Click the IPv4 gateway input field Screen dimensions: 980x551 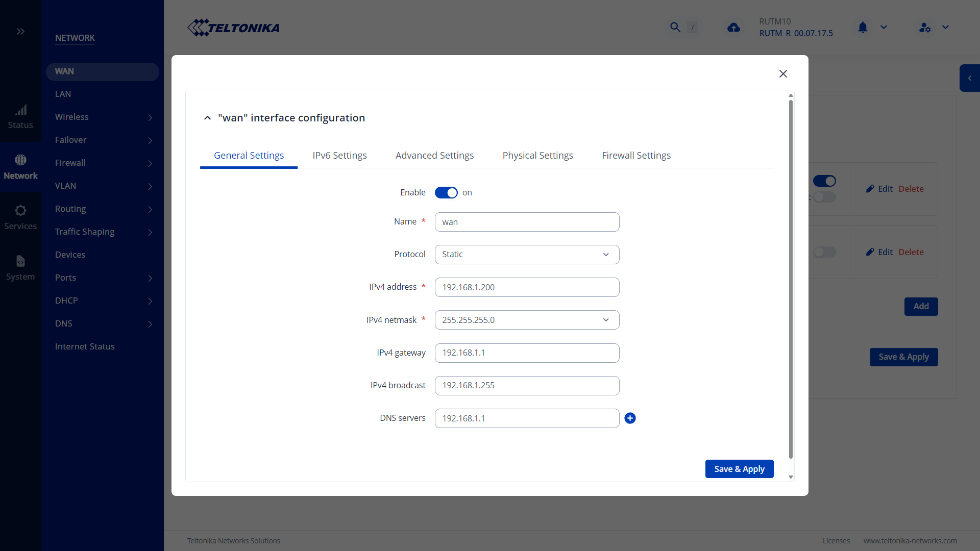[527, 353]
